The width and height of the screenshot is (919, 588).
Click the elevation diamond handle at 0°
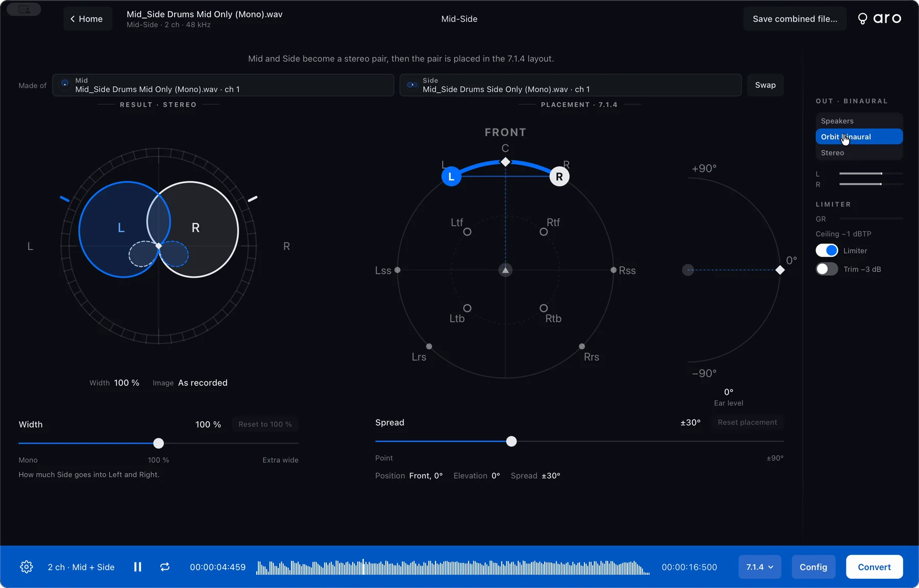point(780,270)
